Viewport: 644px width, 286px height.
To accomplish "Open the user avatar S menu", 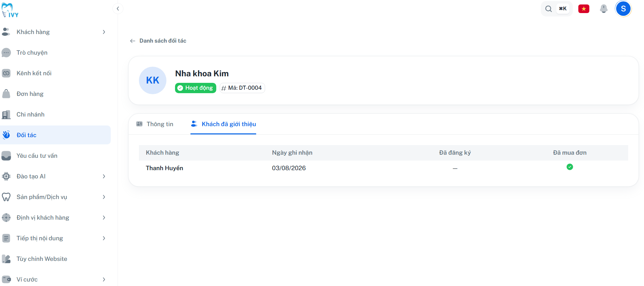I will click(x=623, y=9).
